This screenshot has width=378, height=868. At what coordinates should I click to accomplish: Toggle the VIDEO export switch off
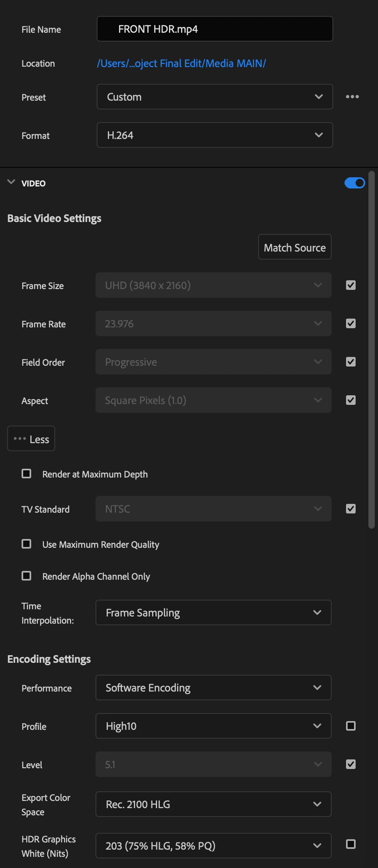354,183
